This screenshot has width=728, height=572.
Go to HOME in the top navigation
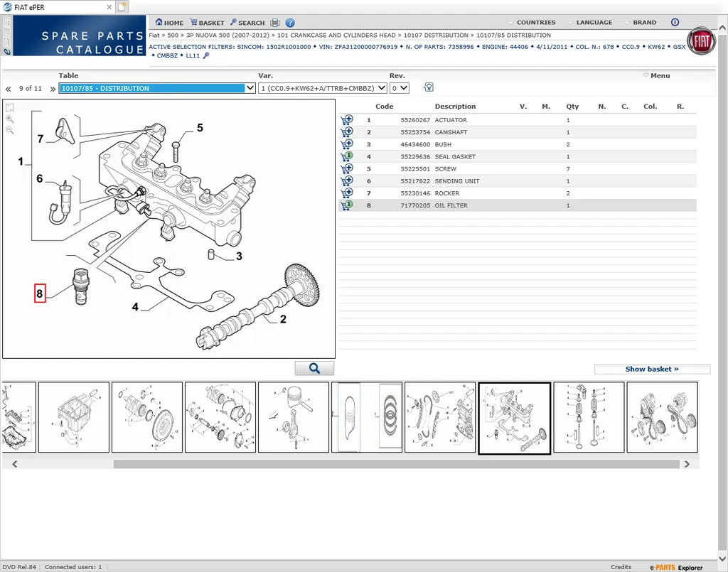pos(169,23)
